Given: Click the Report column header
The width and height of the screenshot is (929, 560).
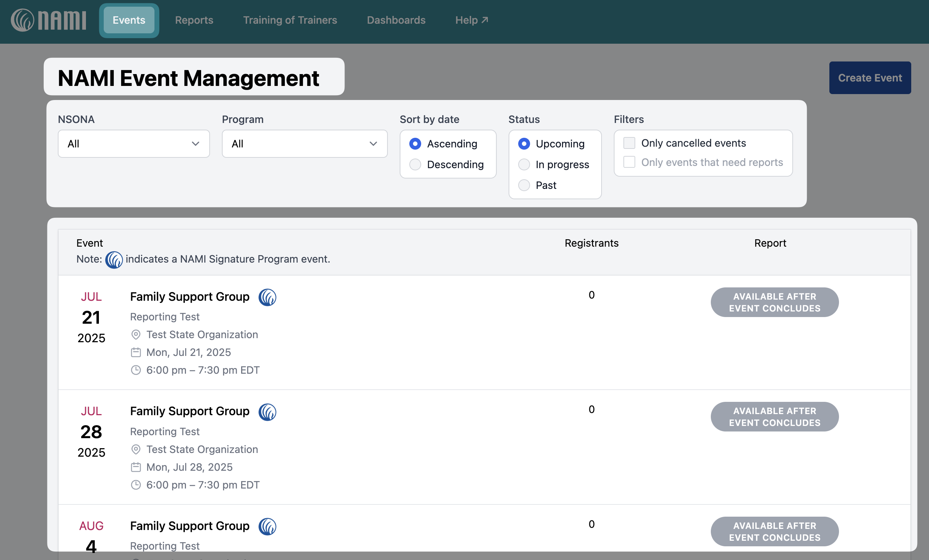Looking at the screenshot, I should [770, 243].
